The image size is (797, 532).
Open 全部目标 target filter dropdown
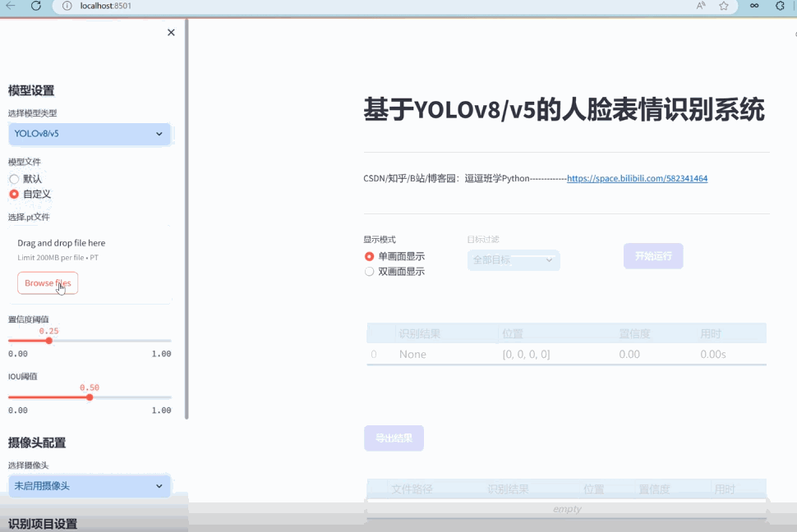pos(514,260)
